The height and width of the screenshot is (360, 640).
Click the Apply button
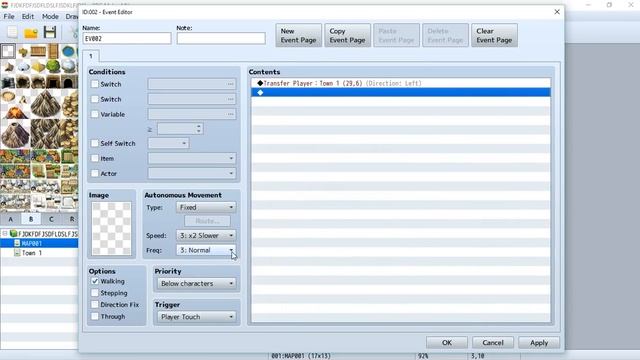539,343
